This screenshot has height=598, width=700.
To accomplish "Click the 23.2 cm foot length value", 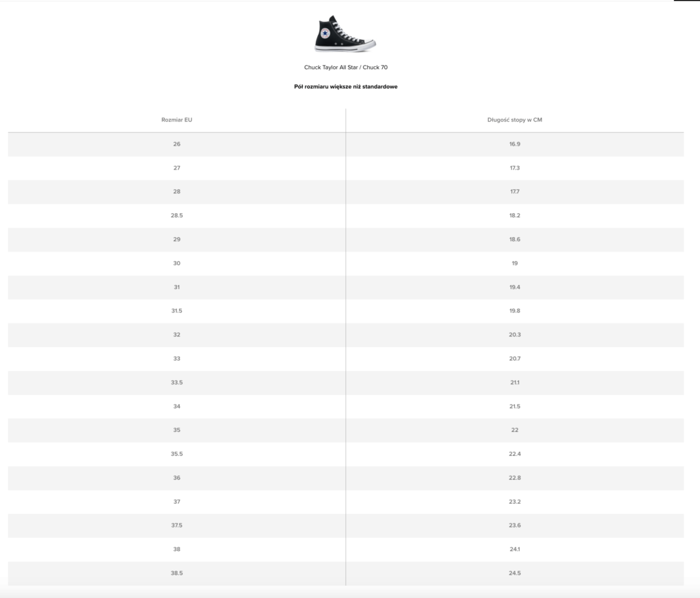I will (515, 502).
